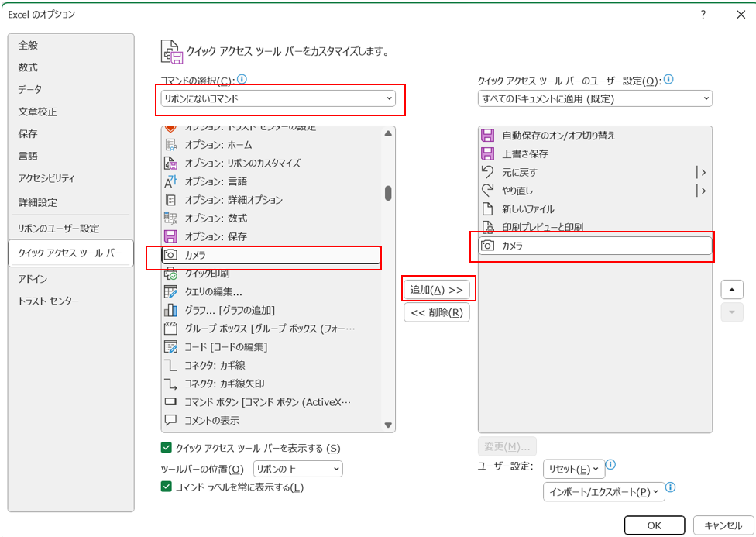Click the 印刷プレビューと印刷 icon
This screenshot has height=537, width=756.
[488, 226]
